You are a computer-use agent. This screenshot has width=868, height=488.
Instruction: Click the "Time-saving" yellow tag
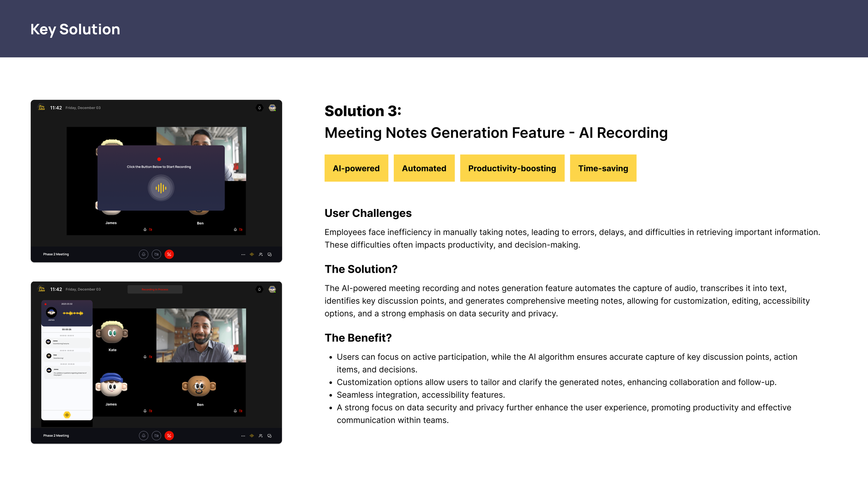tap(603, 168)
